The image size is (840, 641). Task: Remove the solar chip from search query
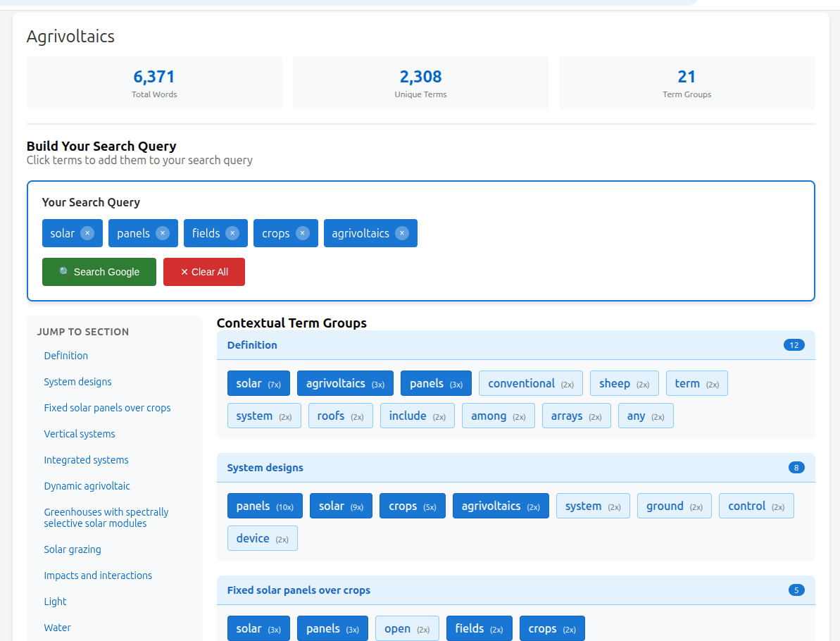(x=87, y=233)
